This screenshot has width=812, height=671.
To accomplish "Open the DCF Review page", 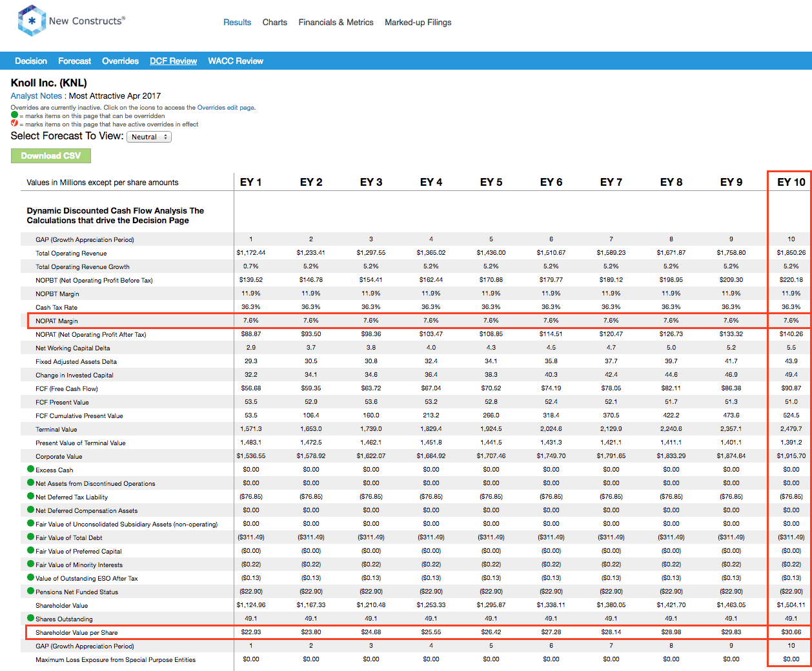I will 174,61.
